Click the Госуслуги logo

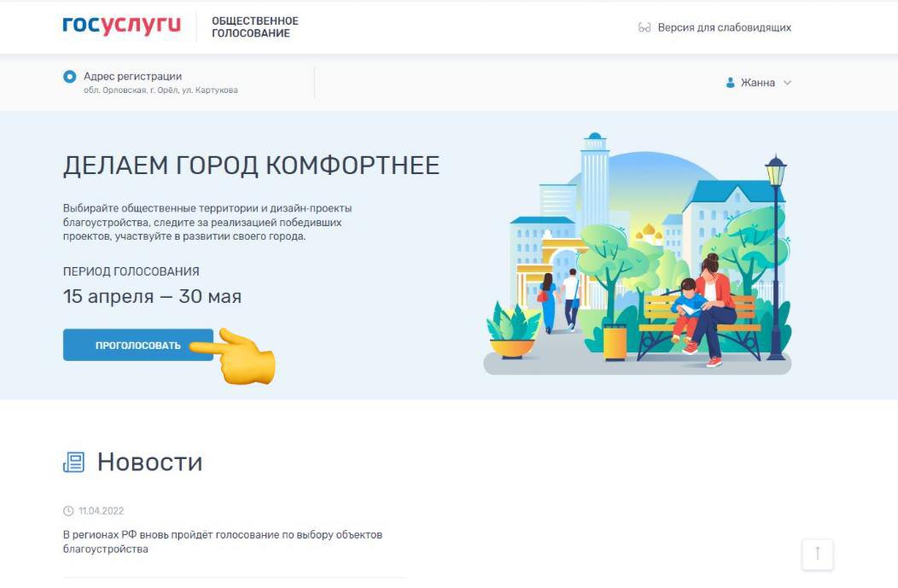coord(121,26)
